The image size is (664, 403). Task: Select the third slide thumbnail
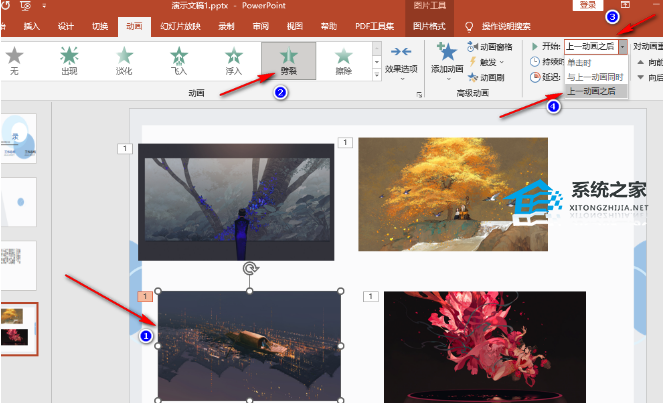click(x=19, y=265)
